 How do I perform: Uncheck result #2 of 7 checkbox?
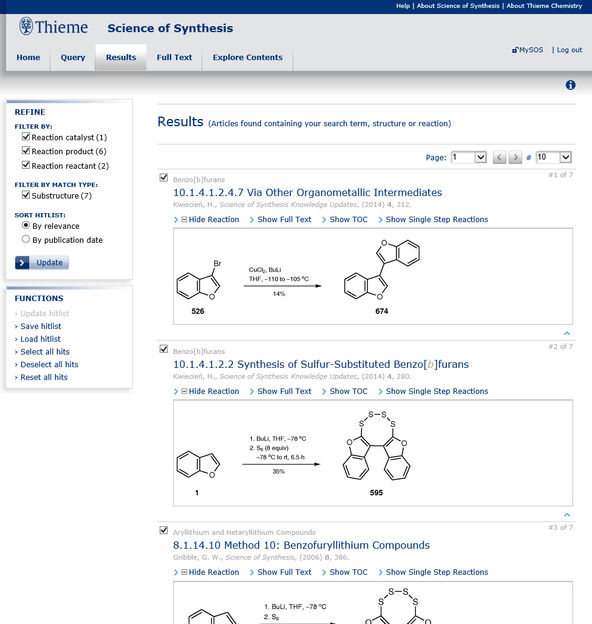click(164, 349)
